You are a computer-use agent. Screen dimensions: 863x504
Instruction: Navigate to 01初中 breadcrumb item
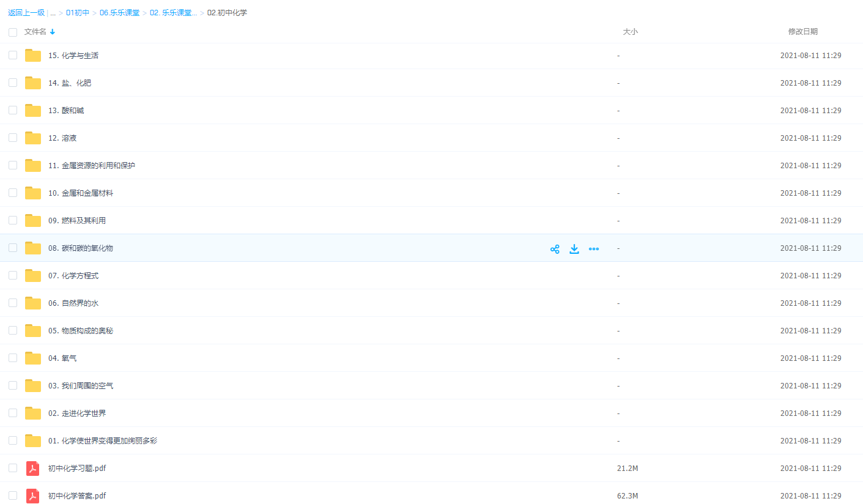[x=78, y=13]
